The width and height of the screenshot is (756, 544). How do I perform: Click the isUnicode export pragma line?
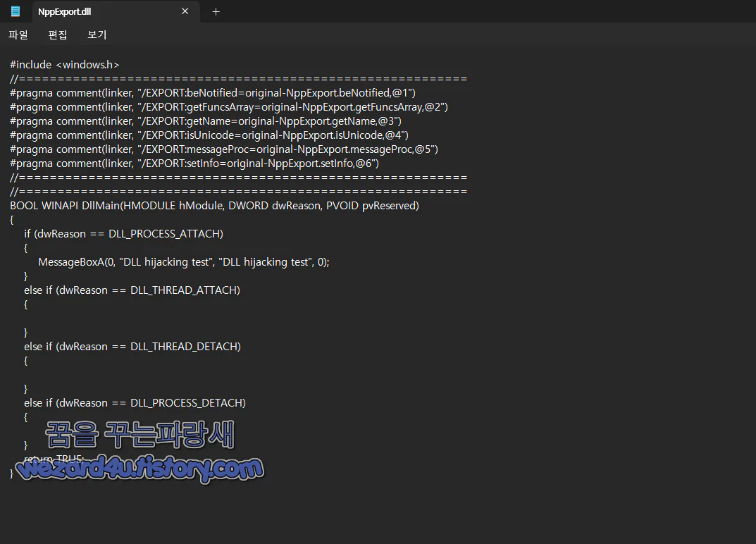click(x=209, y=135)
